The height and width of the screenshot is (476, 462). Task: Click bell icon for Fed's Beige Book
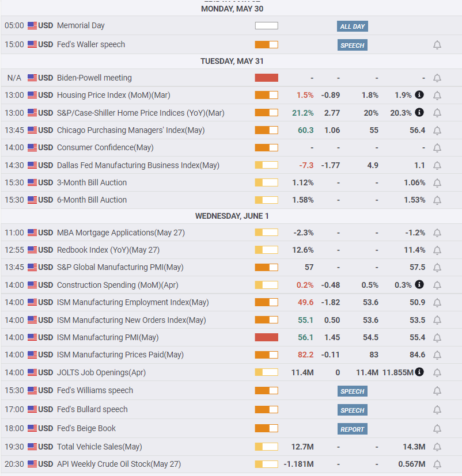coord(437,429)
